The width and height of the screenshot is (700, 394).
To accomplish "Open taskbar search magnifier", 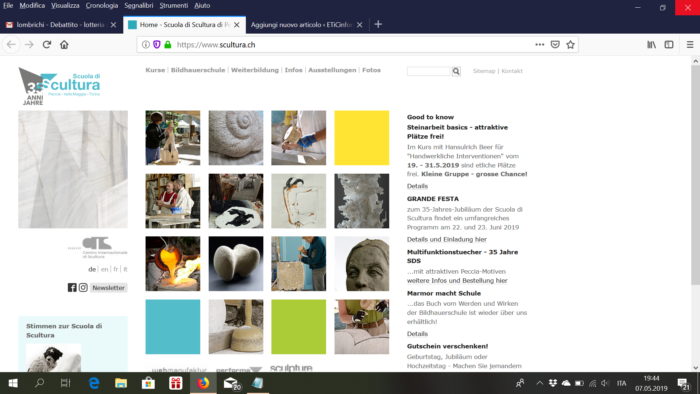I will coord(39,383).
